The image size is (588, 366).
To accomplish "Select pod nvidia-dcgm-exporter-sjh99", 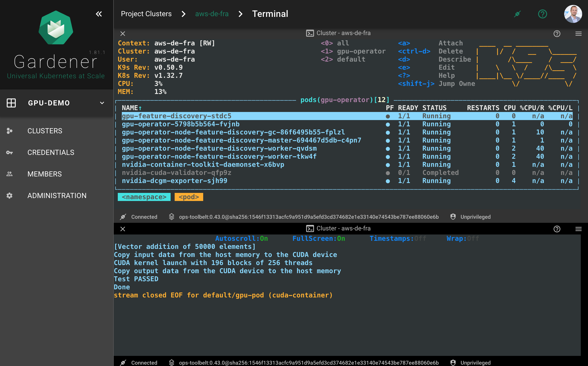I will (347, 181).
